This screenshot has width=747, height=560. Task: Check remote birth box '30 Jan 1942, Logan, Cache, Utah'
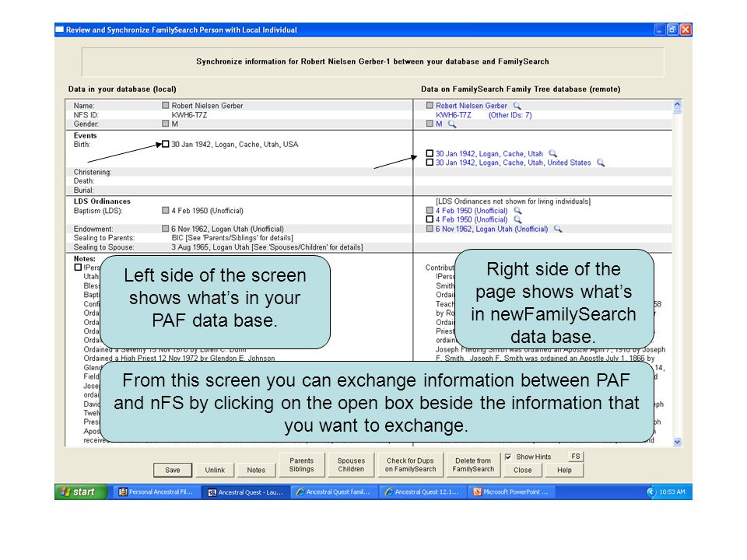pyautogui.click(x=430, y=153)
